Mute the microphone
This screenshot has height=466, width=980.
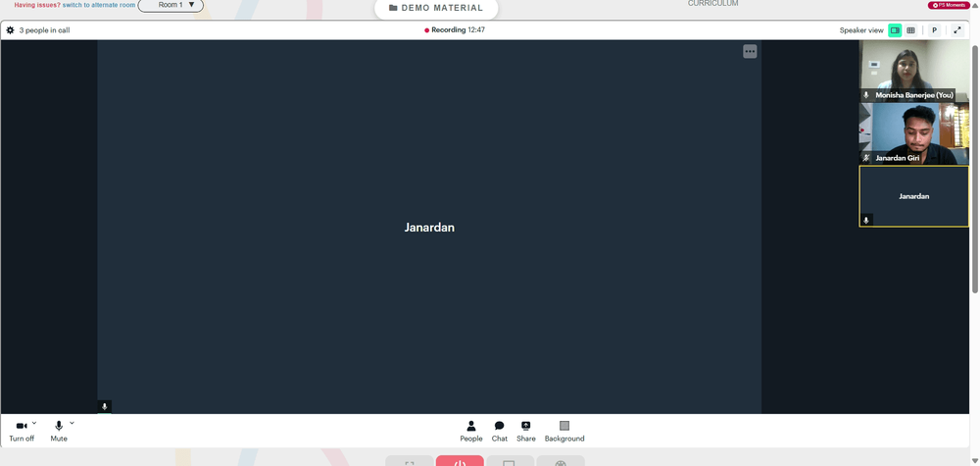pos(59,431)
